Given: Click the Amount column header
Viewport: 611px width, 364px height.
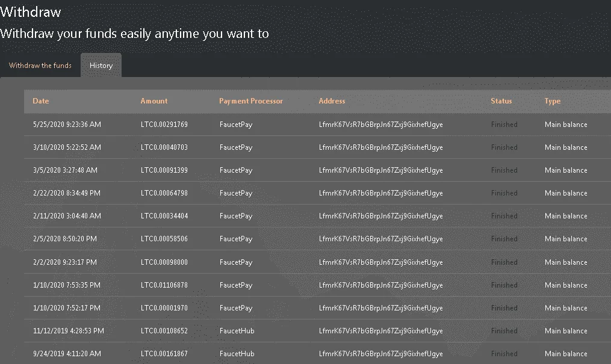Looking at the screenshot, I should (154, 101).
